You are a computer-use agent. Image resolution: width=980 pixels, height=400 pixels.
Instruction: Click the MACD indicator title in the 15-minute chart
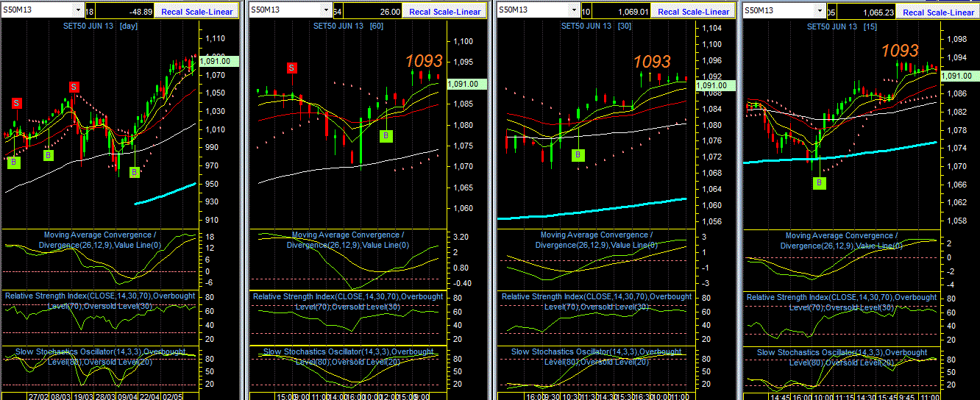pos(843,240)
